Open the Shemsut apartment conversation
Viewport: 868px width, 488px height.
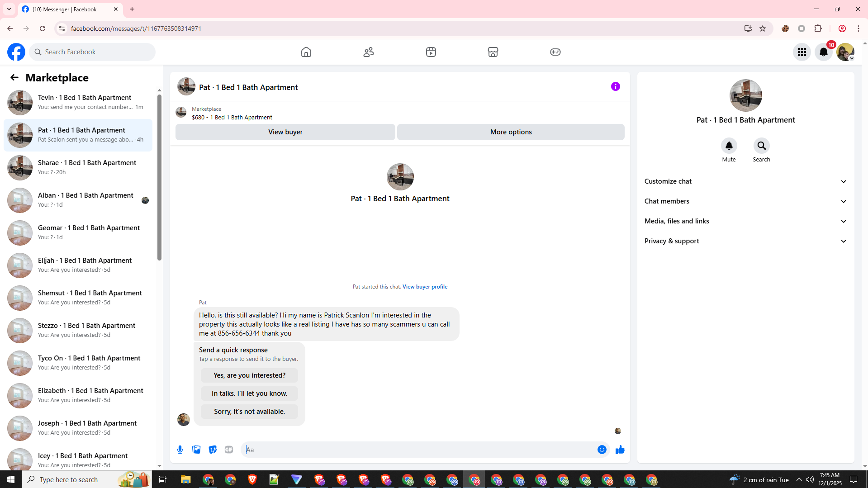coord(78,298)
